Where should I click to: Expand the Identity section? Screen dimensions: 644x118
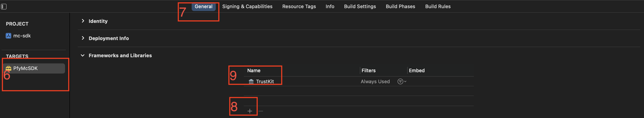[83, 21]
